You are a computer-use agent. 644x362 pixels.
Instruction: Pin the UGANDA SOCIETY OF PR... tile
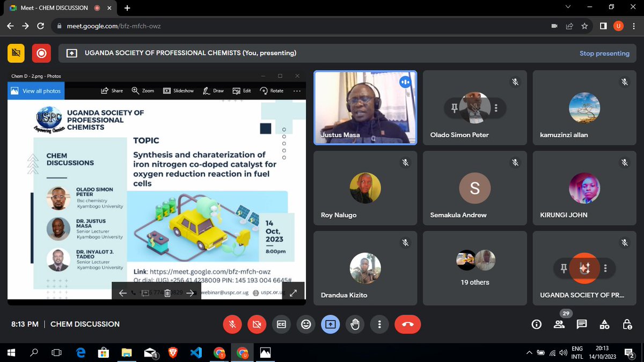pyautogui.click(x=563, y=269)
